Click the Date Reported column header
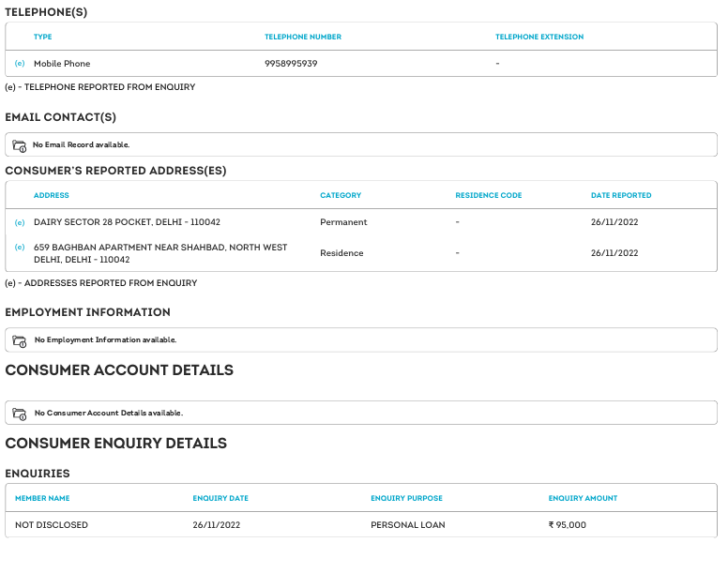 coord(621,196)
